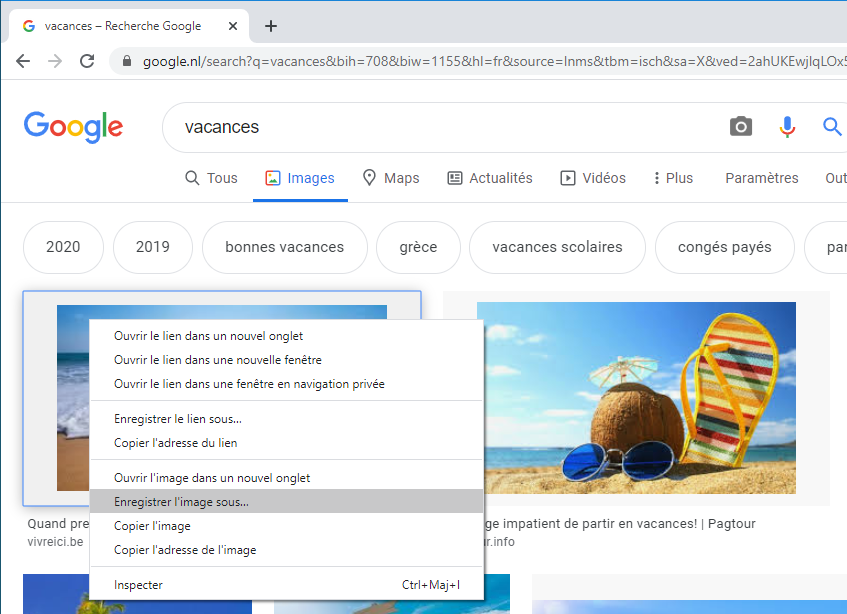The height and width of the screenshot is (614, 847).
Task: Open the Vidéos tab
Action: point(593,178)
